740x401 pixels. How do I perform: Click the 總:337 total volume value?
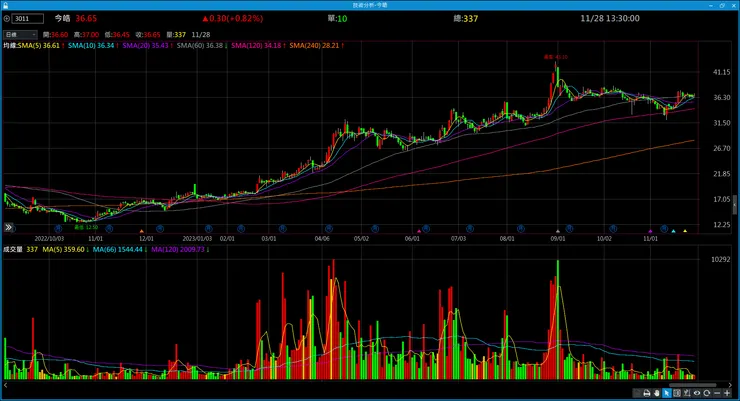click(x=466, y=18)
